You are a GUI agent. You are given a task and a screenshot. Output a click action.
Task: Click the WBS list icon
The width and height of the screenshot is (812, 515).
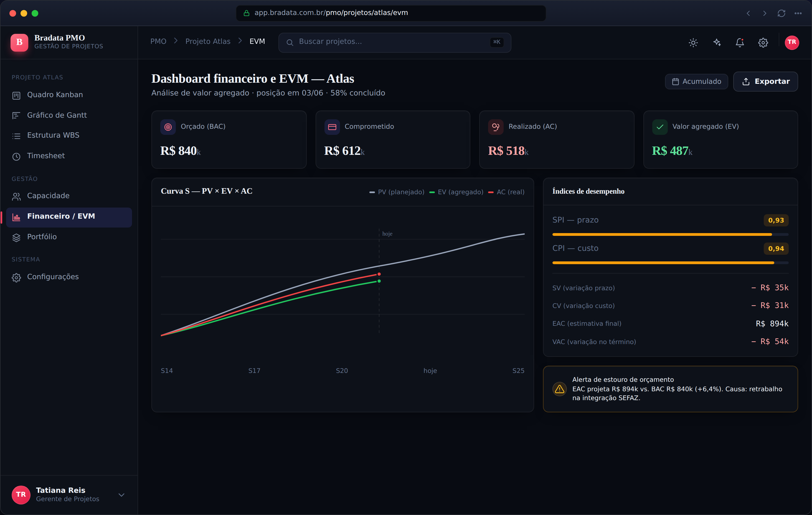tap(16, 136)
